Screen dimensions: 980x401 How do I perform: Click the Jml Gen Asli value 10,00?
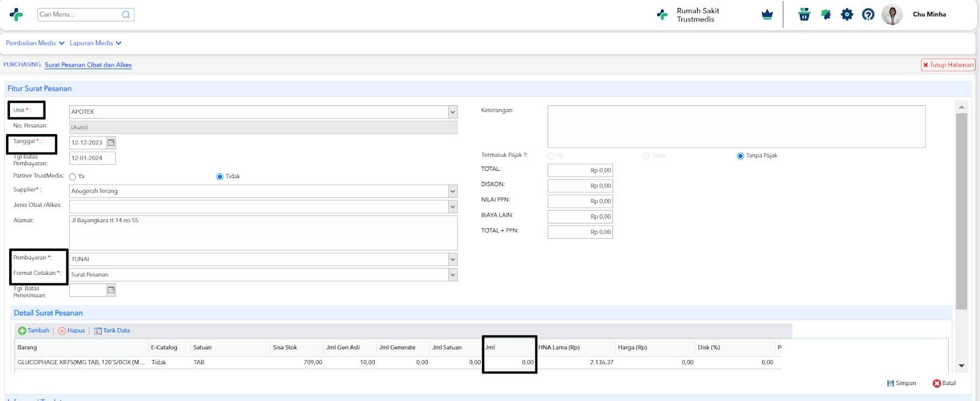coord(367,362)
